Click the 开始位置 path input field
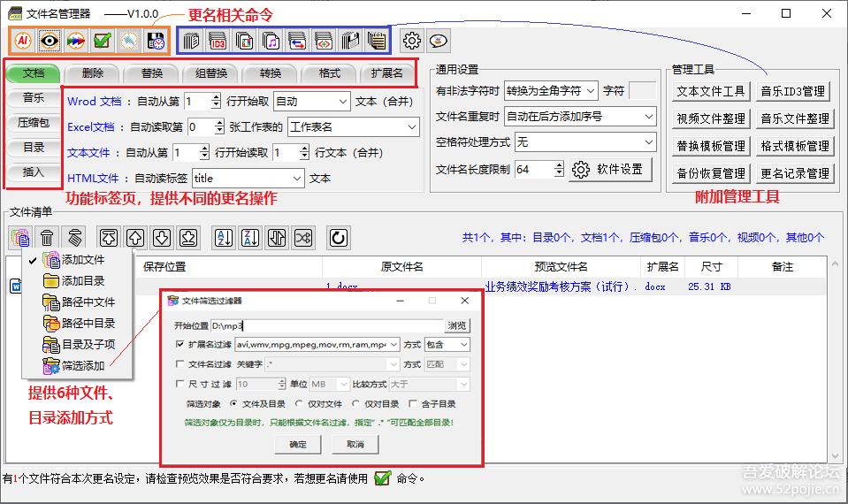 point(327,325)
